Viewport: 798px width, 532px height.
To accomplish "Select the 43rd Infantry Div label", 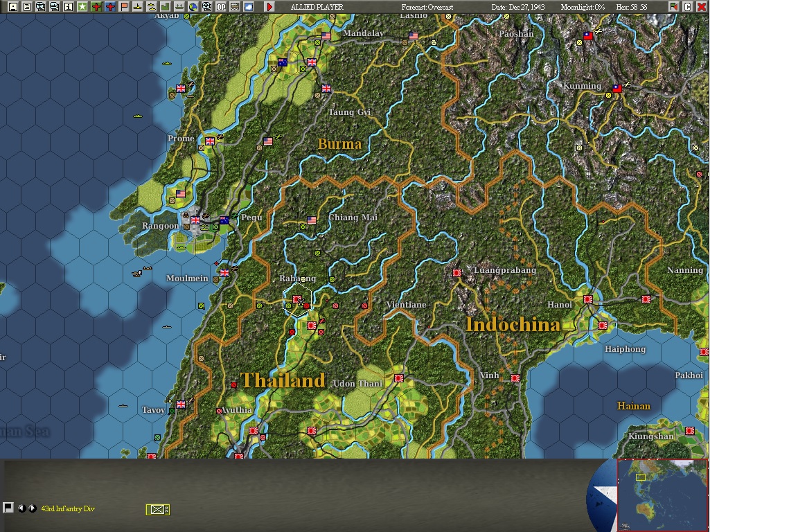I will click(68, 508).
